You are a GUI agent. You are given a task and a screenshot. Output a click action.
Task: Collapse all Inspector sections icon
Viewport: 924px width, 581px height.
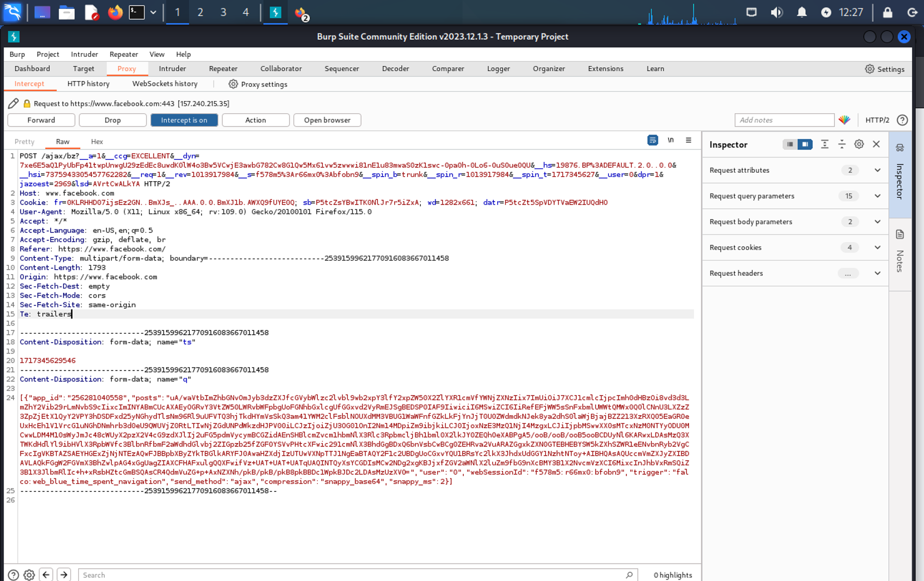point(842,144)
